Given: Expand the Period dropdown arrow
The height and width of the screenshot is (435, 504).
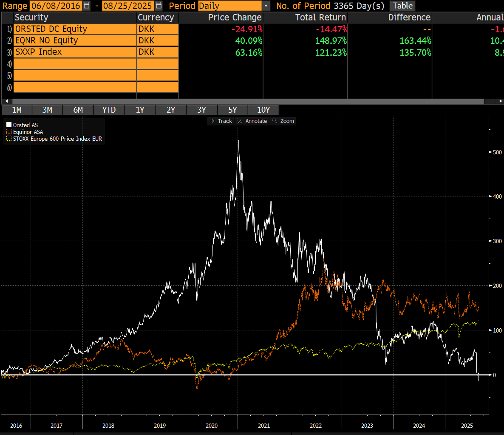Looking at the screenshot, I should click(x=266, y=6).
